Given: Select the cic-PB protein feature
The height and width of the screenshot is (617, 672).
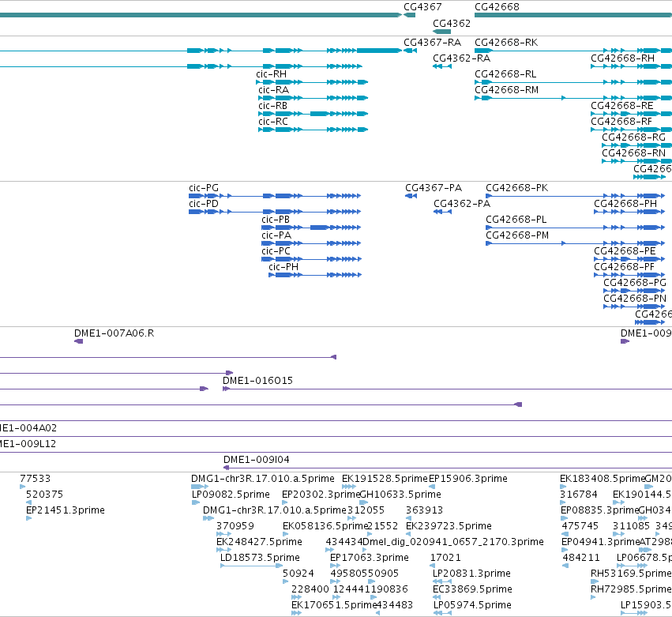Looking at the screenshot, I should (x=276, y=220).
